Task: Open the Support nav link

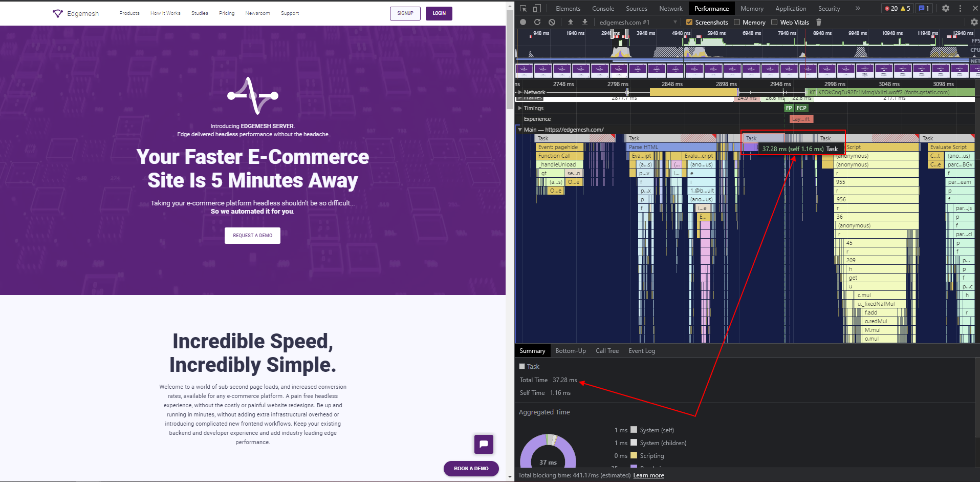Action: pos(290,13)
